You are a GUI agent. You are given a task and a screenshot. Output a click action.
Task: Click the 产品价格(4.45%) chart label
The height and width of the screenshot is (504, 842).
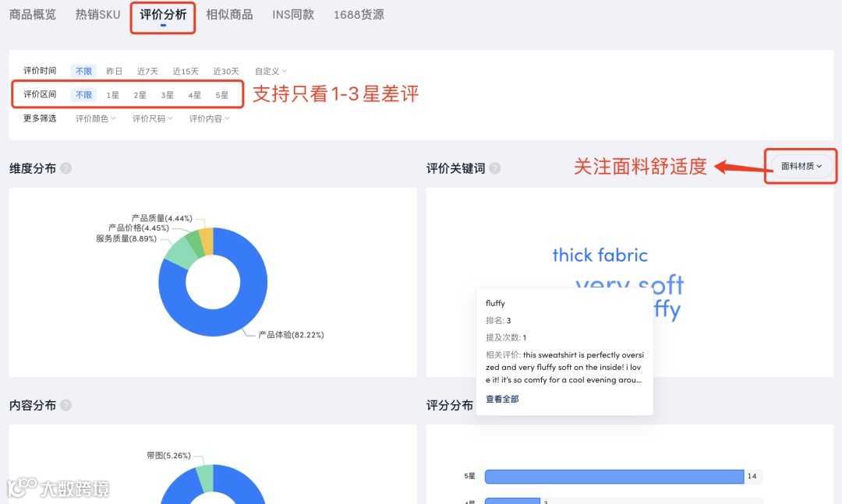click(139, 228)
